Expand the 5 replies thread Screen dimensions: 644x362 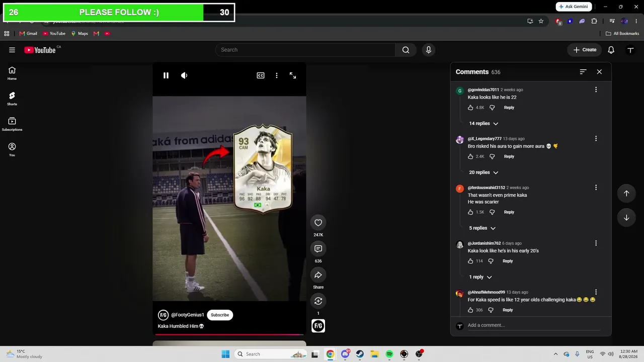tap(482, 228)
